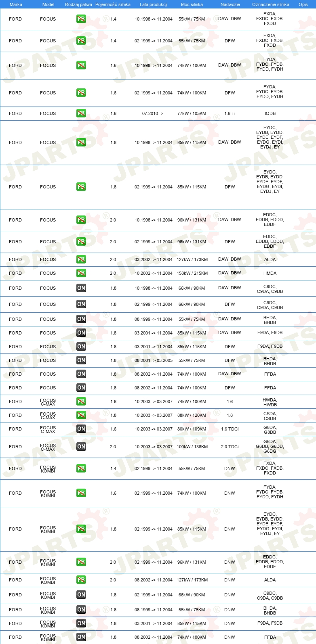Click the 'IQDB' engine code cell
Screen dimensions: 316x644
[x=270, y=113]
